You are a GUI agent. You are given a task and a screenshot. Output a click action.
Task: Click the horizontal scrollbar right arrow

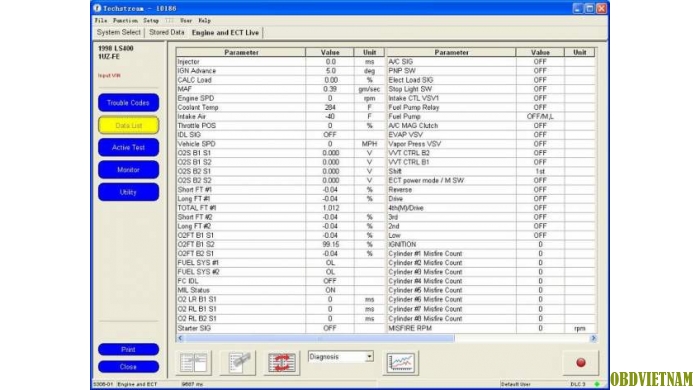[x=593, y=338]
